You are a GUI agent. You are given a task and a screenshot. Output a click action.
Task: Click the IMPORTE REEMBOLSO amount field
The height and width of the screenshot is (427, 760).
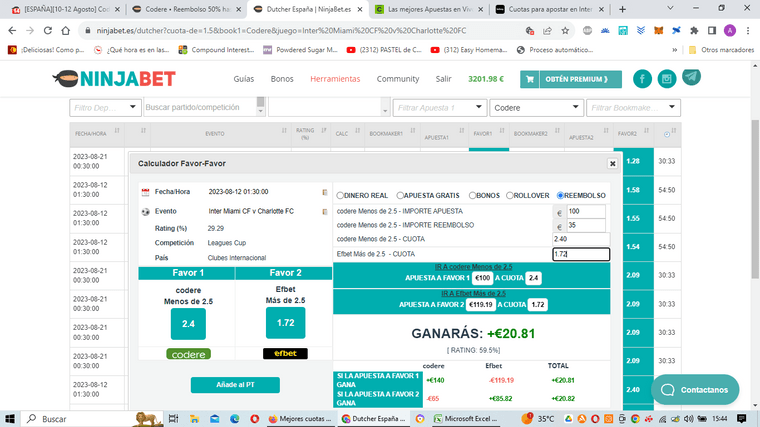click(x=586, y=225)
